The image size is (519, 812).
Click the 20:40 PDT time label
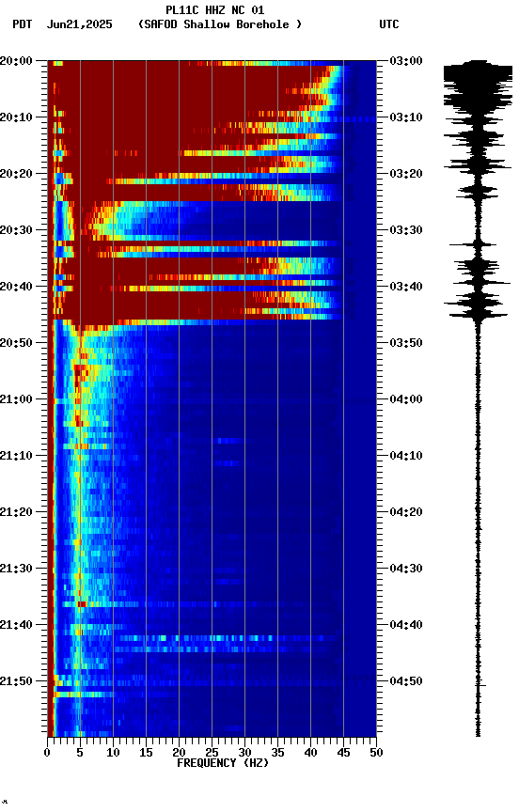[x=16, y=287]
